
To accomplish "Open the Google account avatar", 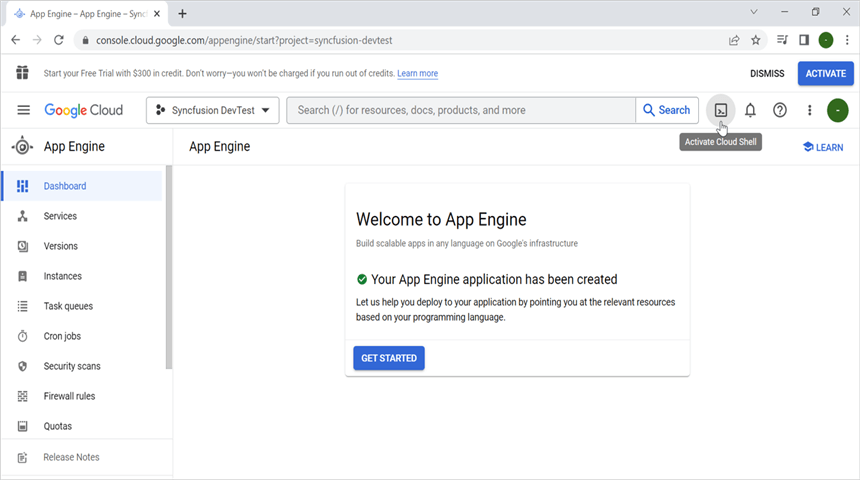I will pyautogui.click(x=837, y=110).
